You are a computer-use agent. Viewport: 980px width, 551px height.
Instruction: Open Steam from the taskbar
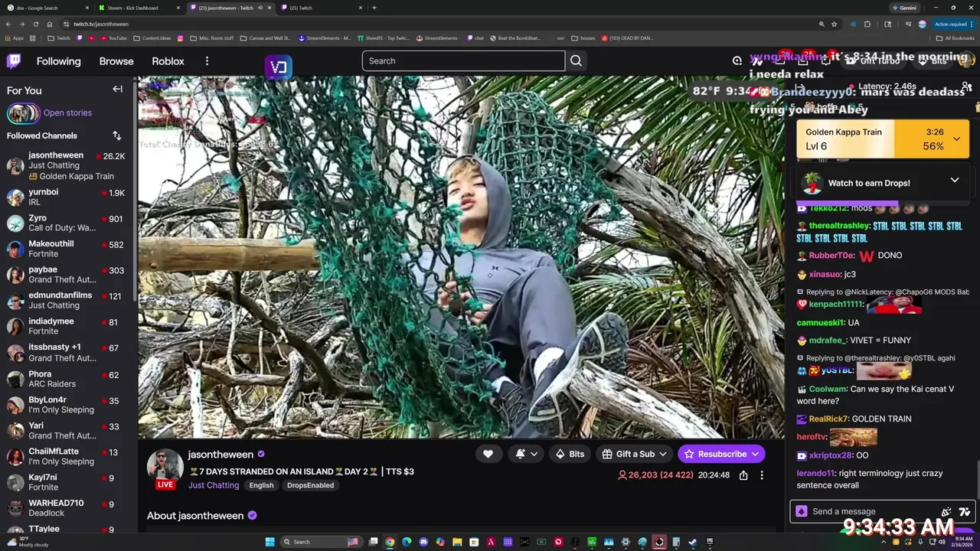[693, 542]
